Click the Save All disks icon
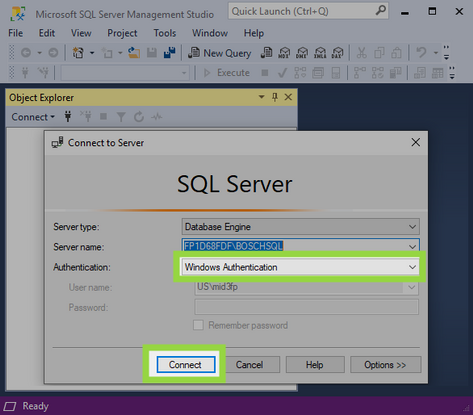 click(170, 53)
